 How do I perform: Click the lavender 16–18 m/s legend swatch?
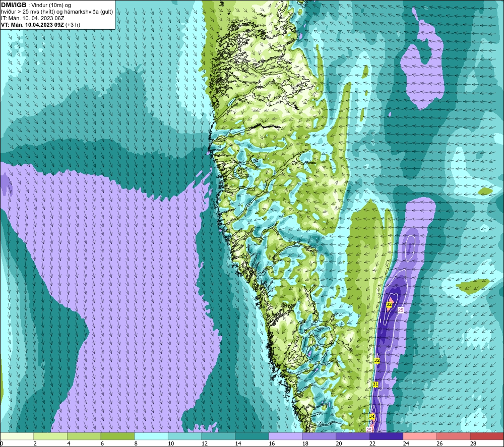pyautogui.click(x=285, y=436)
